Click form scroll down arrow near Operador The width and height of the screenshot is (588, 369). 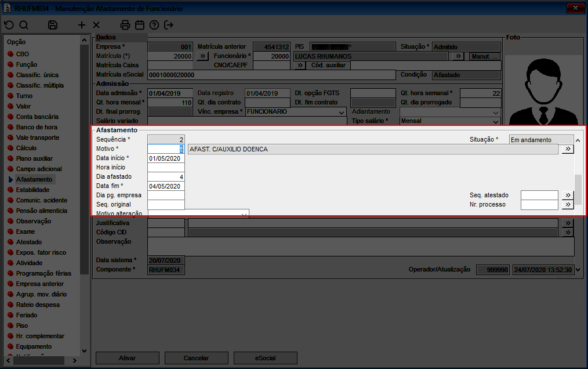coord(578,270)
